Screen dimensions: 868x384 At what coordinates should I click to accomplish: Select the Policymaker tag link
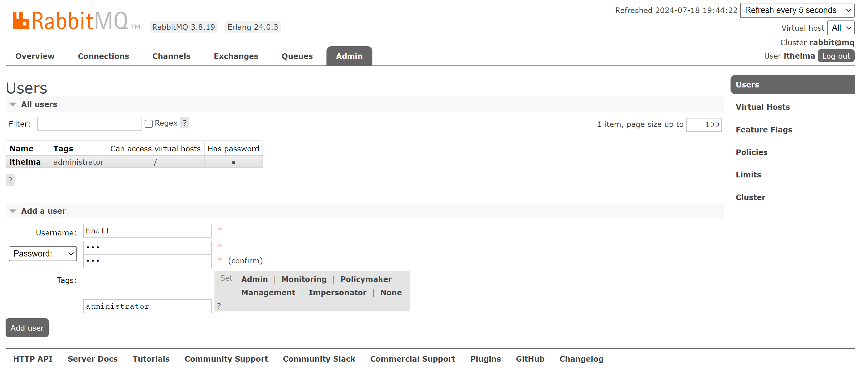pos(366,279)
